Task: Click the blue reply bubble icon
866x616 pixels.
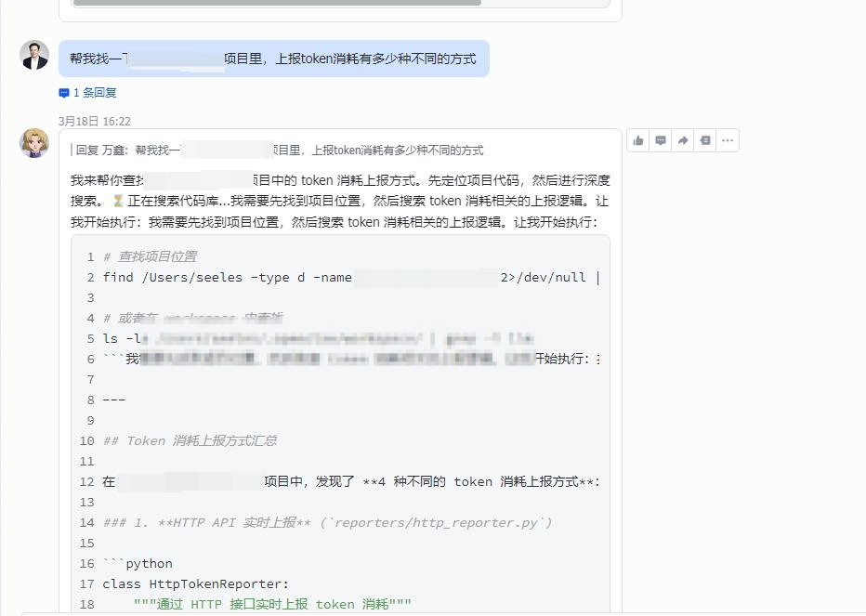Action: pos(64,93)
